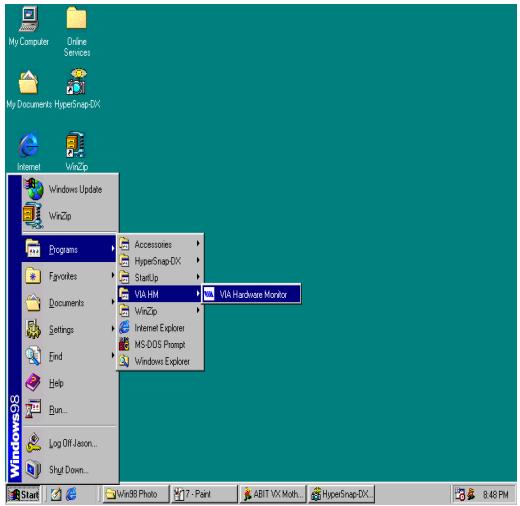Screen dimensions: 520x506
Task: Switch to Win98 Photo taskbar window
Action: 136,494
